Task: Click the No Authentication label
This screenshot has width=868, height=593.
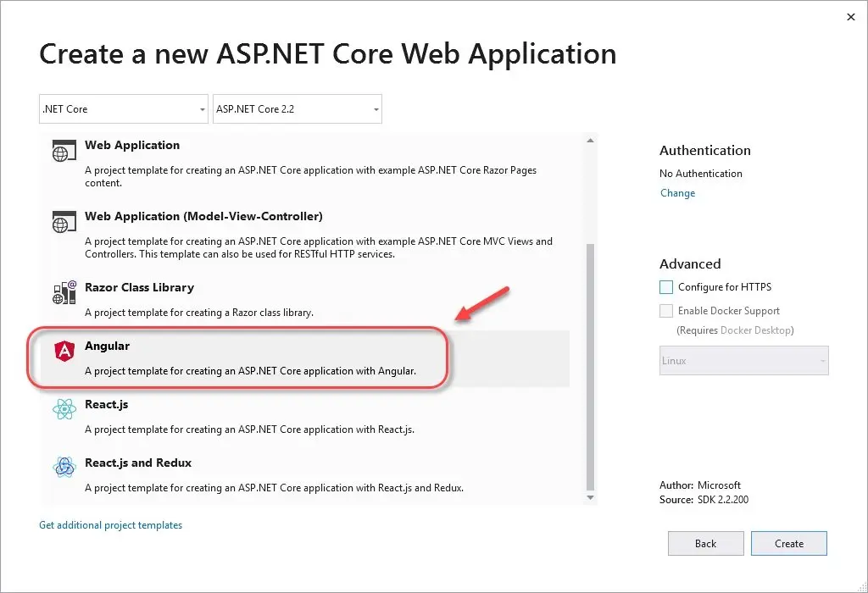Action: (x=701, y=174)
